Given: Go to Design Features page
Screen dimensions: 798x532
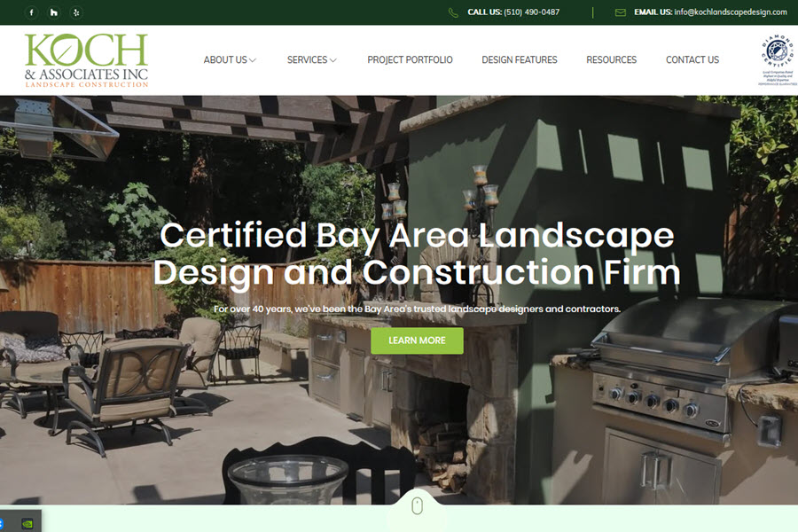Looking at the screenshot, I should (x=520, y=60).
